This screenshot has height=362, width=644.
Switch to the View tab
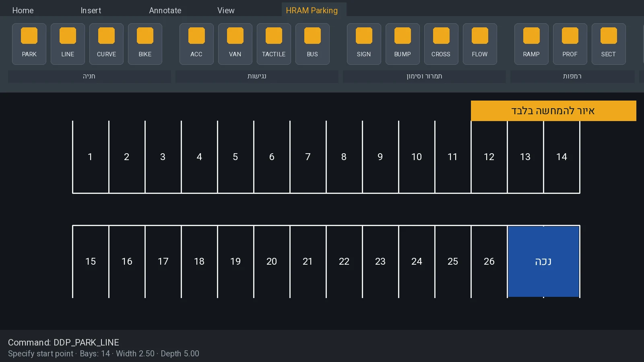[226, 10]
